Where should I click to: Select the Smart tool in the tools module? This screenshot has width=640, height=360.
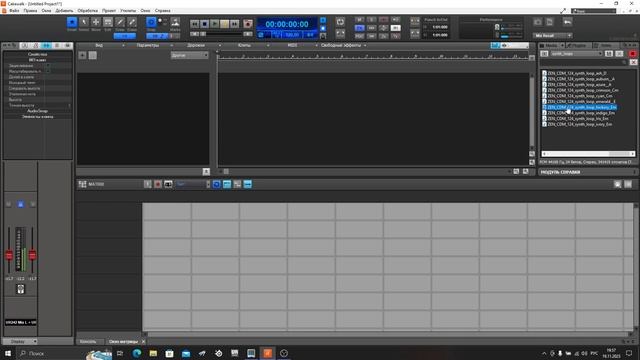tap(72, 22)
